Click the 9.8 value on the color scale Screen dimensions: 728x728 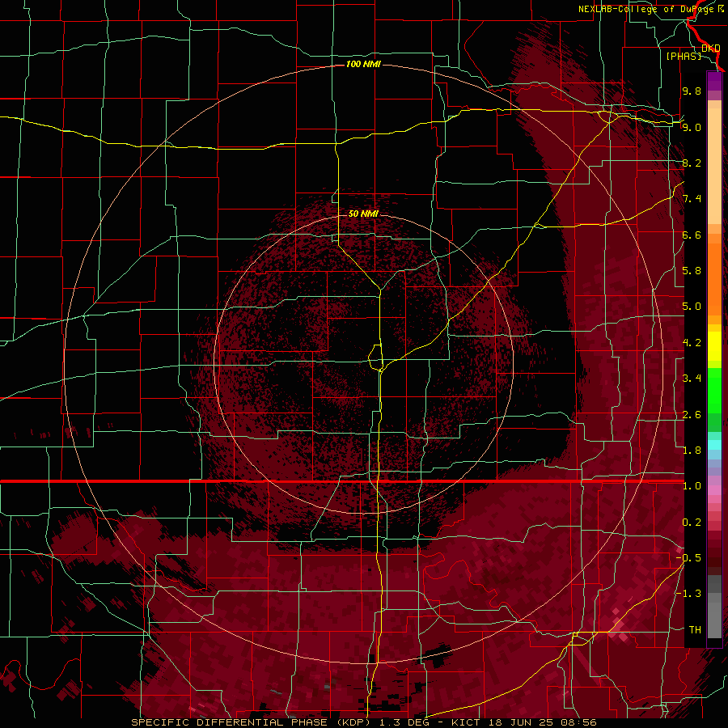pos(692,91)
